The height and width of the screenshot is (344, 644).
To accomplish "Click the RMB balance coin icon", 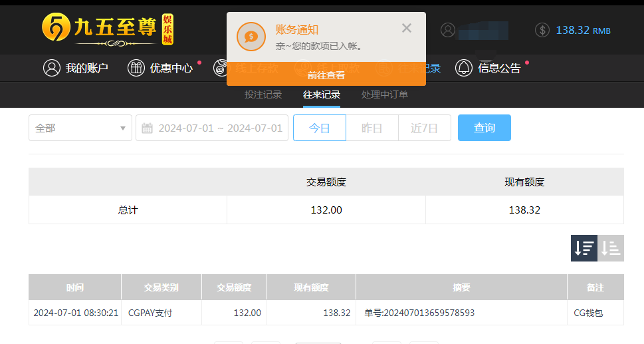I will [542, 30].
